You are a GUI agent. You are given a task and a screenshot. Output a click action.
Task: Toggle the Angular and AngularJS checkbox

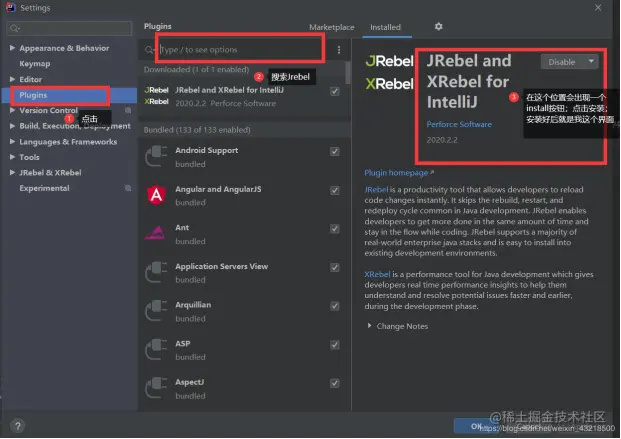point(335,191)
